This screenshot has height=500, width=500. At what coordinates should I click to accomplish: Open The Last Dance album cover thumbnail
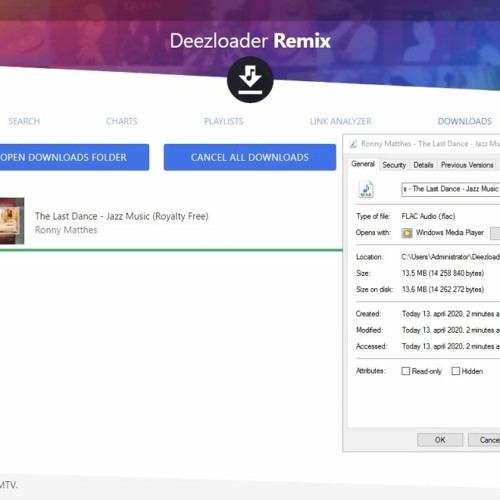[x=12, y=221]
